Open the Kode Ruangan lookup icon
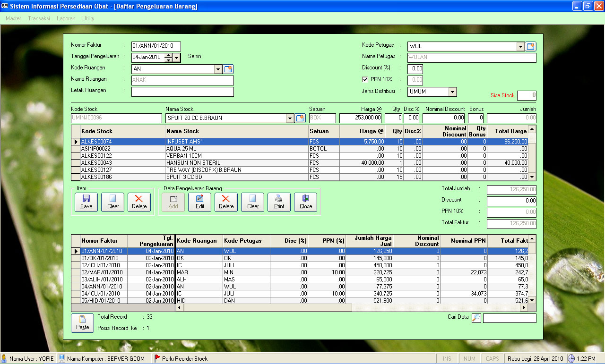 (x=228, y=69)
